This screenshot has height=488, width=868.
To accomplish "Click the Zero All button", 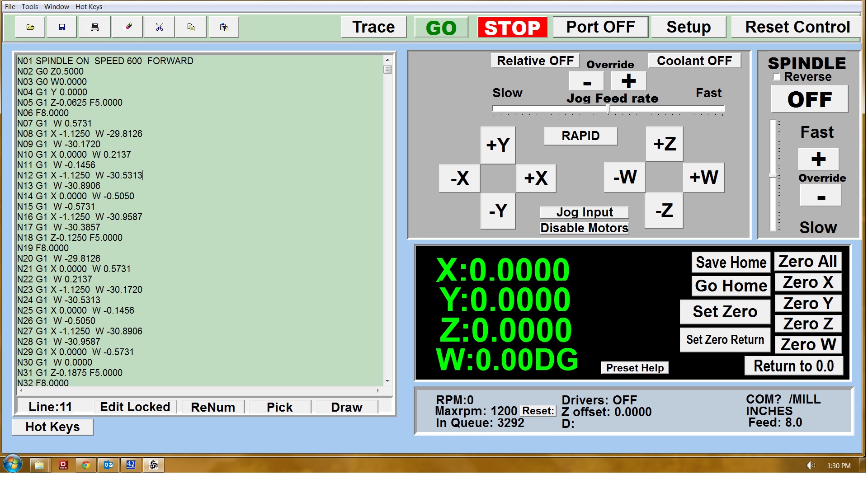I will click(x=807, y=262).
